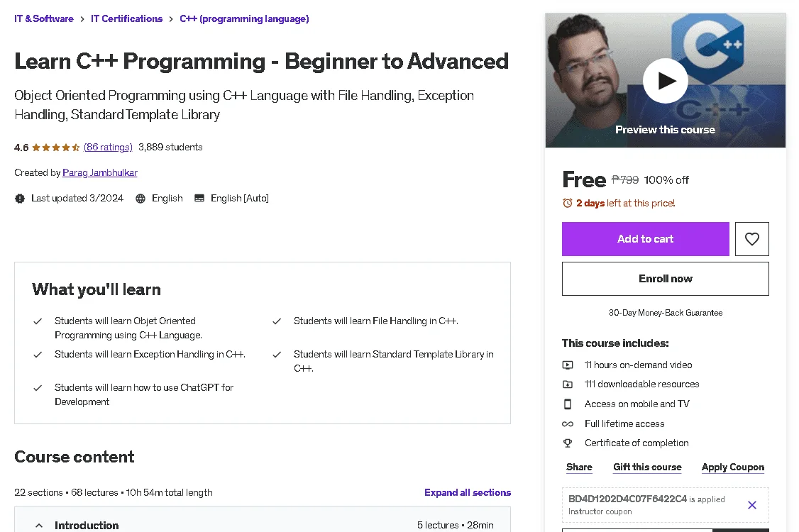This screenshot has height=532, width=799.
Task: Open C++ (programming language) breadcrumb
Action: [244, 19]
